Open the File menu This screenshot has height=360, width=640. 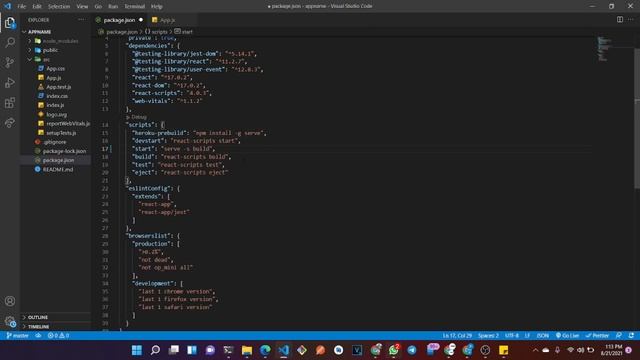[x=22, y=7]
